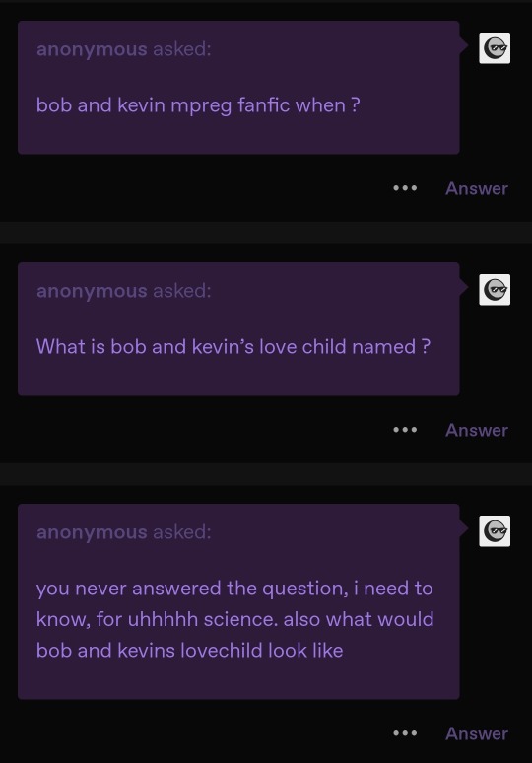Click the 'asked:' text in the second ask bubble

click(182, 291)
